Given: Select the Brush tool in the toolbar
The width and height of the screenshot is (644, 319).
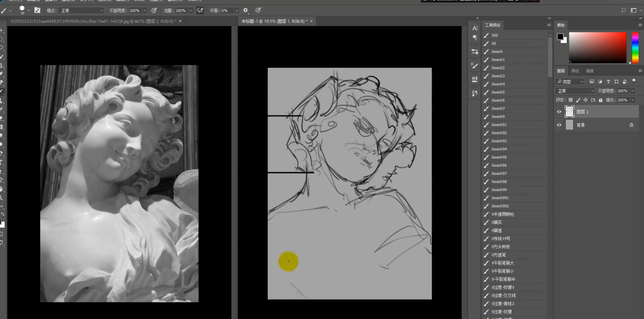Looking at the screenshot, I should [2, 92].
